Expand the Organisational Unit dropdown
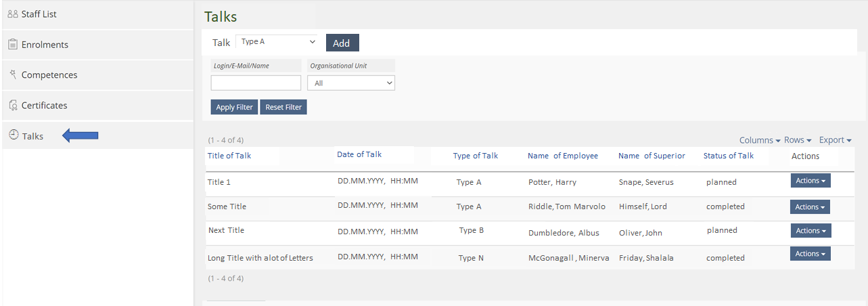 point(350,83)
